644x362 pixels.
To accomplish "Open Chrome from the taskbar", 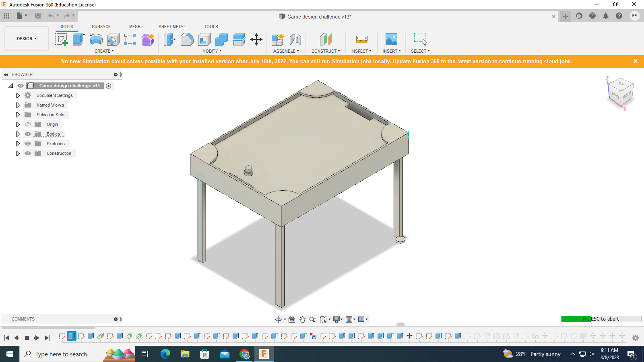I will 244,354.
